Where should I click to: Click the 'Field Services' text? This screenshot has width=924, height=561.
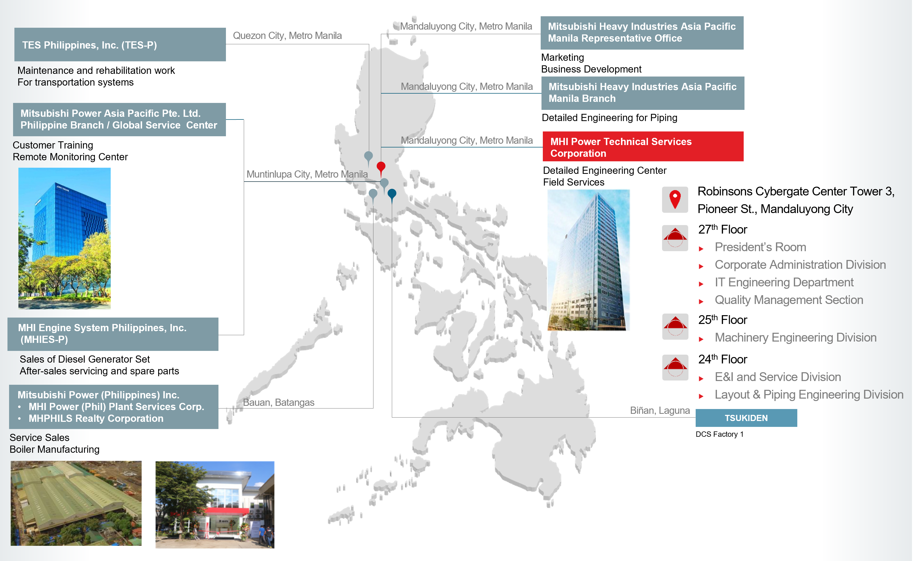pos(574,182)
